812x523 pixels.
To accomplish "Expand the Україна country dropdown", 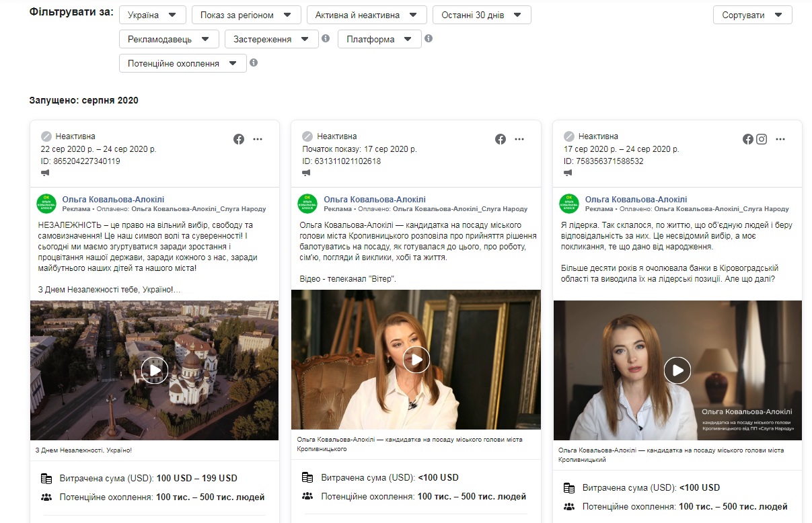I will [152, 15].
